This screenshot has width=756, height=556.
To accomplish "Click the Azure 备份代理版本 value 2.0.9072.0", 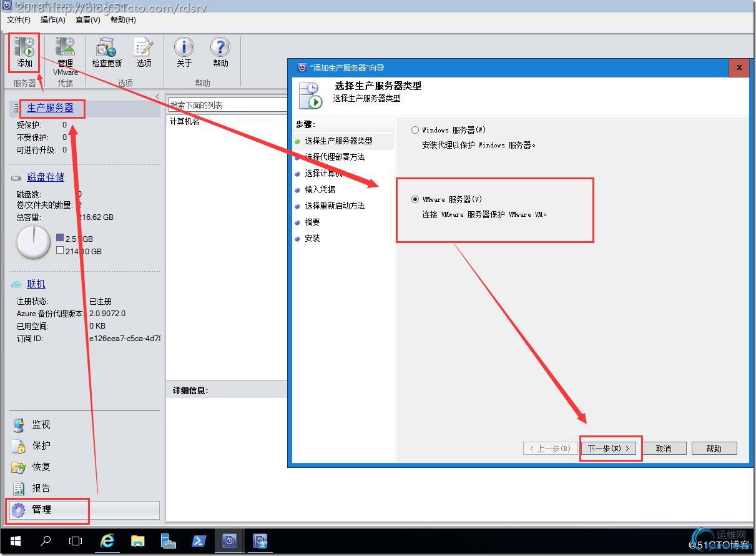I will pos(107,314).
